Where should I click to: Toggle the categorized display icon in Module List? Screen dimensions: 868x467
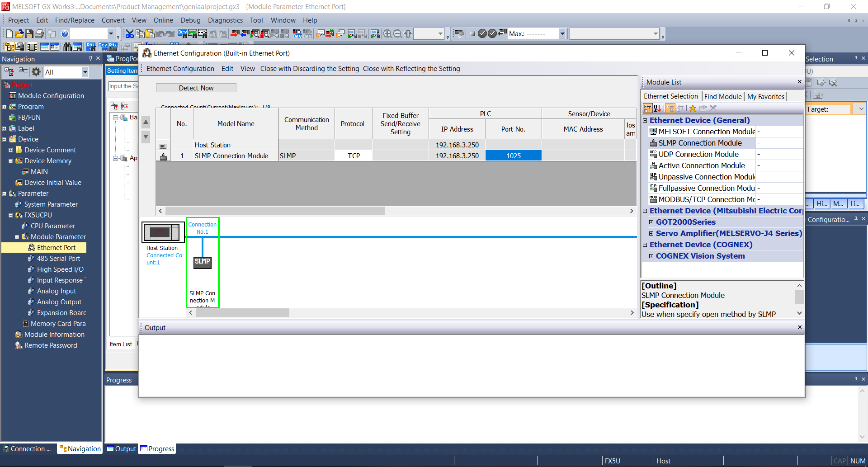pos(647,108)
